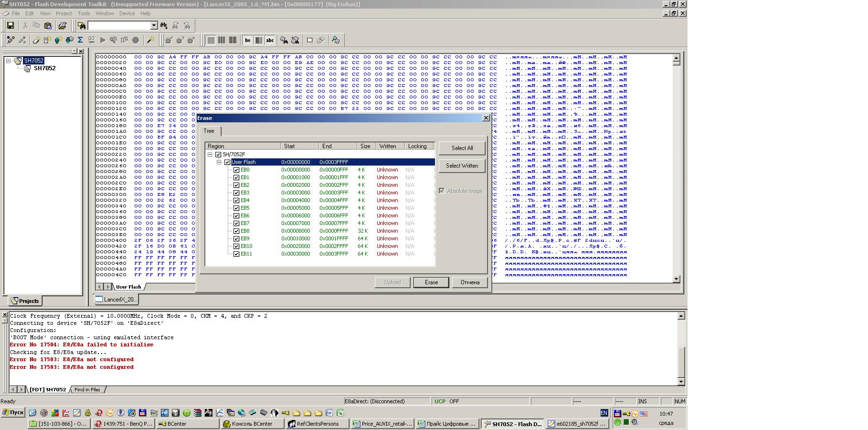Viewport: 868px width, 430px height.
Task: Click the Upload button in Erase dialog
Action: tap(392, 282)
